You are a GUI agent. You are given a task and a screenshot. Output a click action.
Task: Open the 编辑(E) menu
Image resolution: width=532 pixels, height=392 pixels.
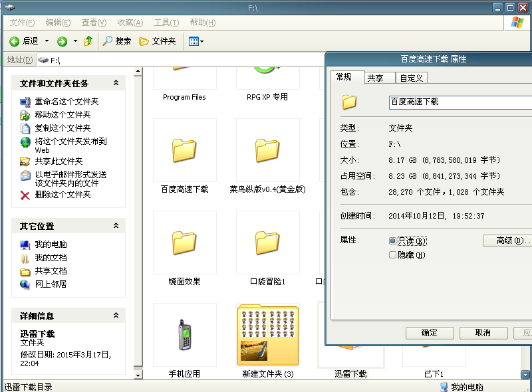click(58, 23)
